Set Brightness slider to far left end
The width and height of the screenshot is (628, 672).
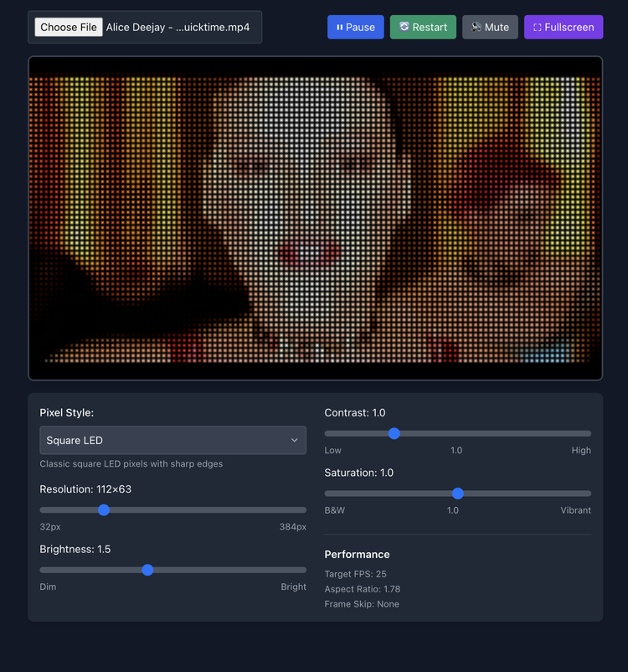(x=42, y=570)
